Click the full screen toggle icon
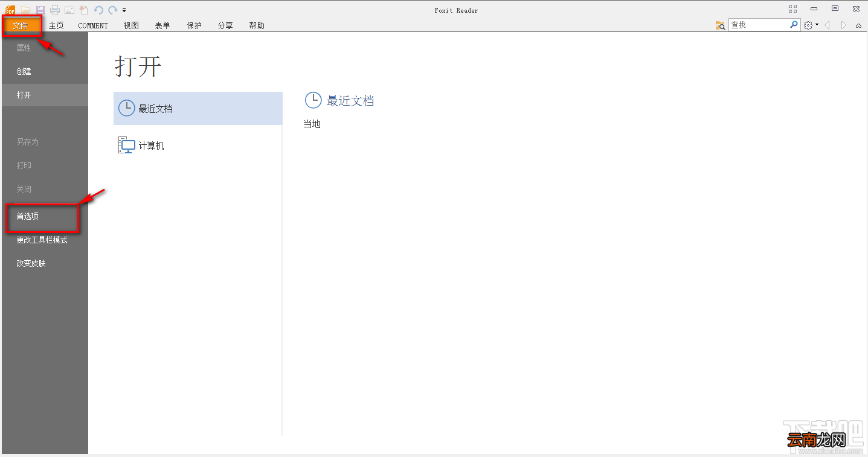868x457 pixels. coord(793,8)
